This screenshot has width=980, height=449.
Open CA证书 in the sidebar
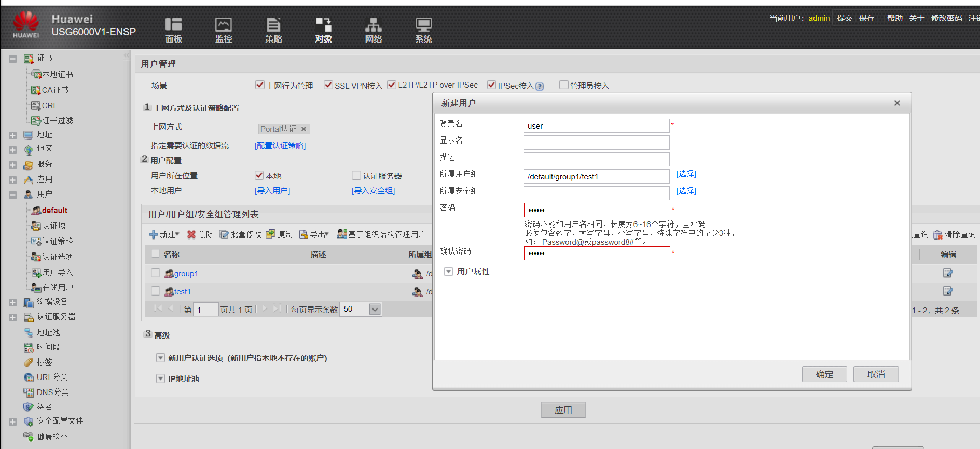tap(55, 90)
